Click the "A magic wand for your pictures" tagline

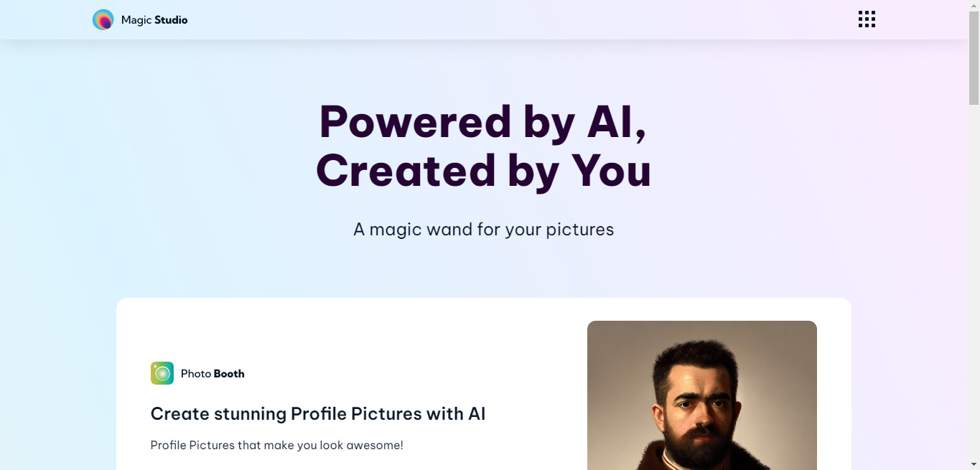(x=483, y=230)
